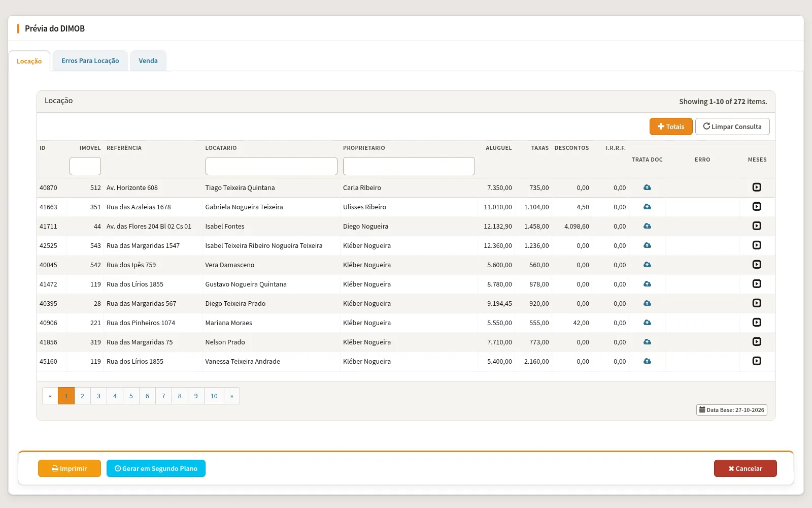Go to pagination page 10
812x508 pixels.
click(214, 396)
